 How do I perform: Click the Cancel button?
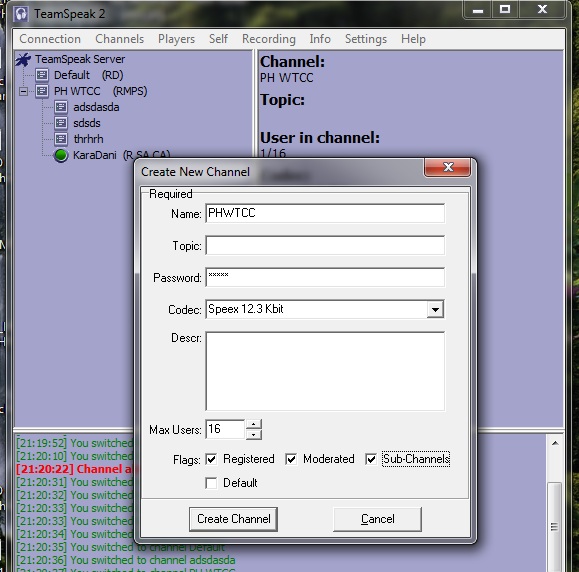pyautogui.click(x=377, y=519)
